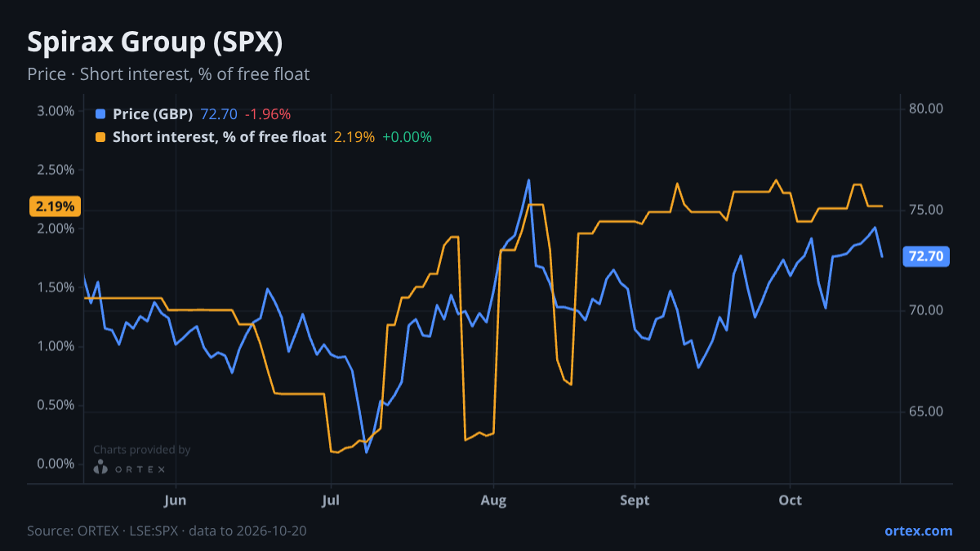Click the -1.96% price change value
Viewport: 980px width, 551px height.
[268, 114]
